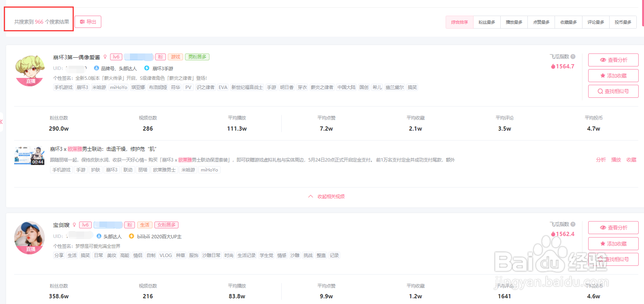Viewport: 644px width, 304px height.
Task: Click the 美妆 tag
Action: pyautogui.click(x=112, y=255)
